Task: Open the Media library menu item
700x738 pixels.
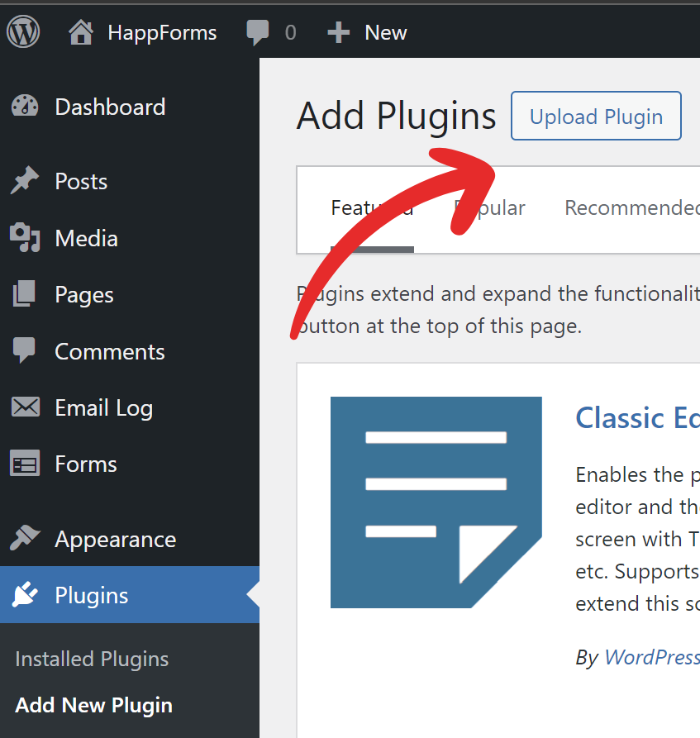Action: point(86,238)
